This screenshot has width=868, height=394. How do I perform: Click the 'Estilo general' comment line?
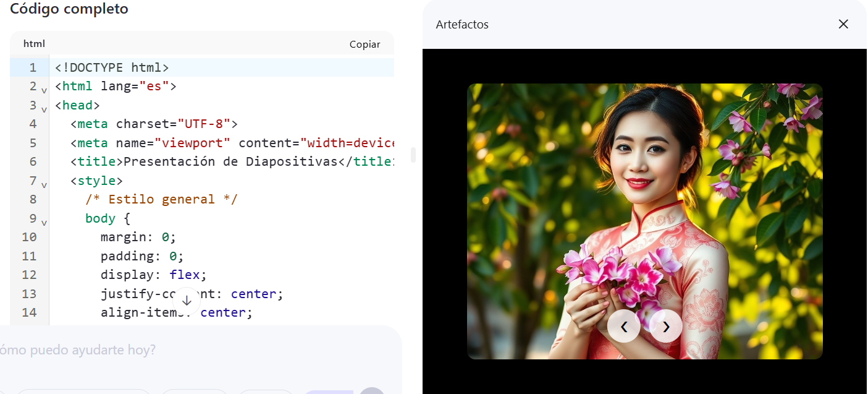161,199
